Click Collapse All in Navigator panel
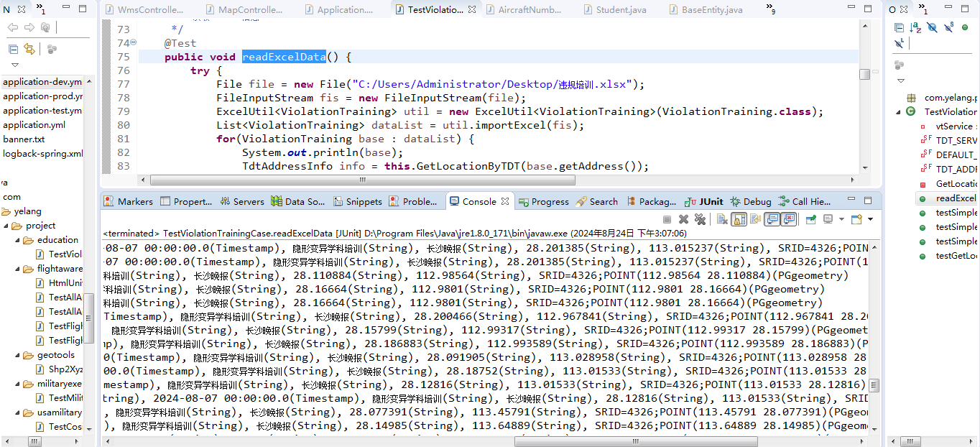Viewport: 980px width, 447px height. coord(13,49)
